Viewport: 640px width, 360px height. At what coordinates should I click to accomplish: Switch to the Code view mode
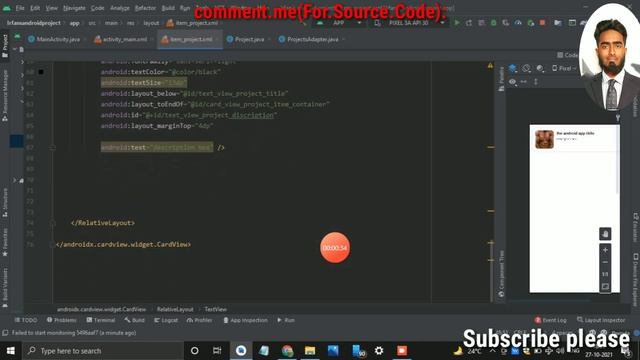(567, 55)
